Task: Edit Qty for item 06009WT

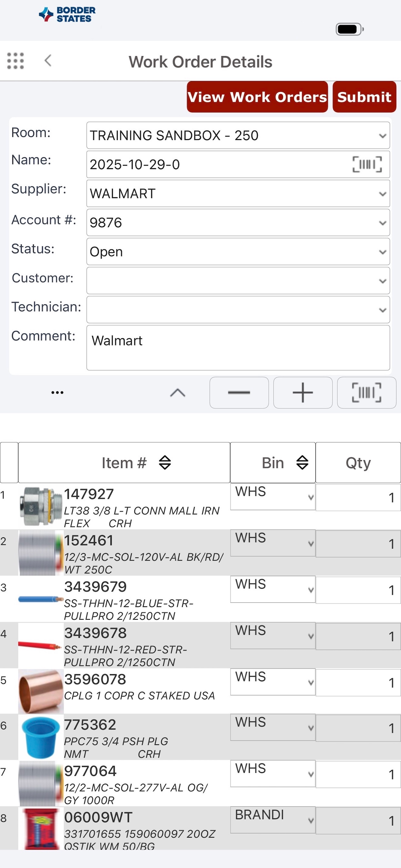Action: tap(358, 821)
